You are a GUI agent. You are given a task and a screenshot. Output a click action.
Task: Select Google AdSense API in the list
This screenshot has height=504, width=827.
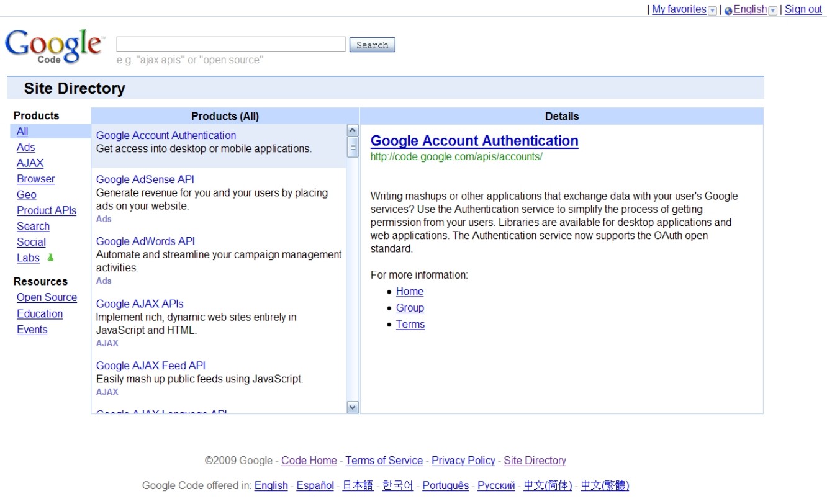click(145, 179)
